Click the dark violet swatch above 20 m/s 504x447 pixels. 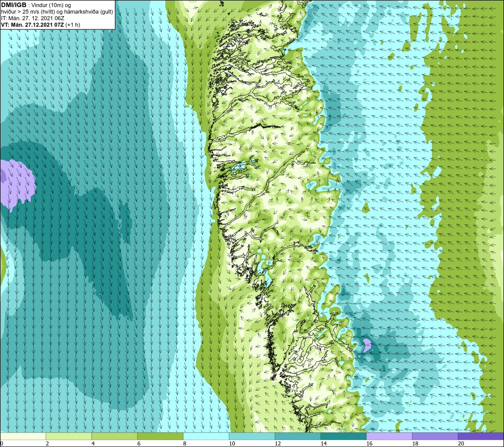(x=481, y=436)
